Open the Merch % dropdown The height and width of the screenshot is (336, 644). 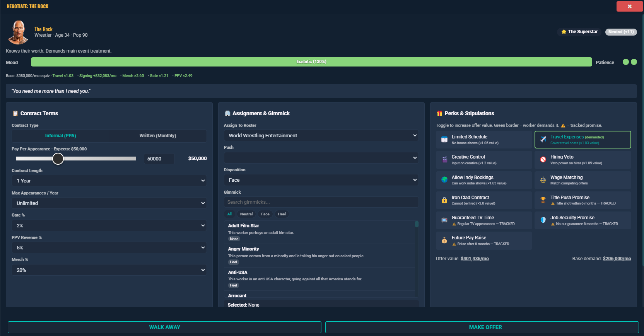click(x=109, y=270)
